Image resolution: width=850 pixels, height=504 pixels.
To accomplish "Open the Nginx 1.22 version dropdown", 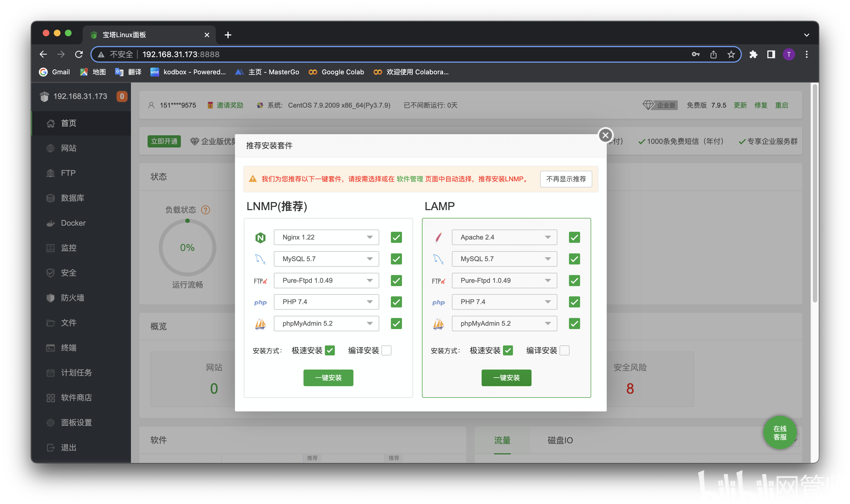I will click(x=326, y=237).
